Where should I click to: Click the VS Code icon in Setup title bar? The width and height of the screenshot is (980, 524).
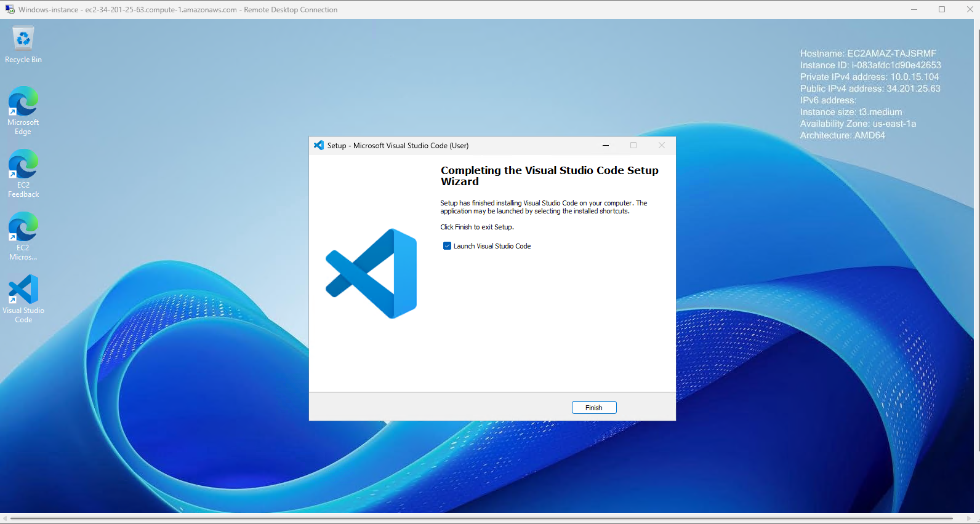pyautogui.click(x=319, y=145)
